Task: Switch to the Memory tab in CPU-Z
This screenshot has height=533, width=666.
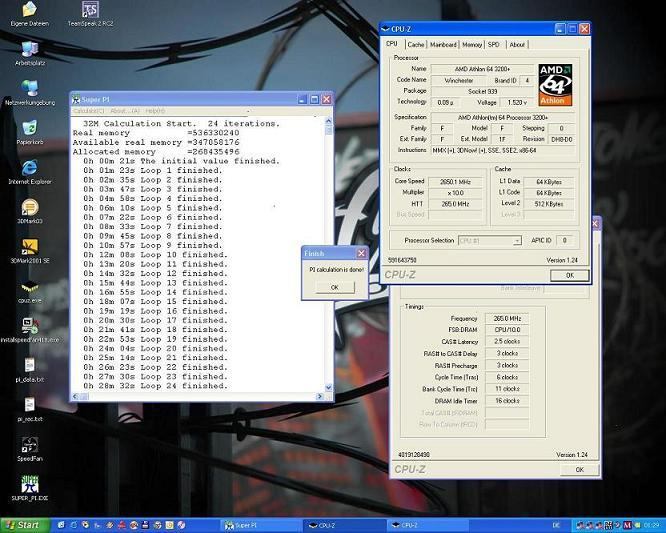Action: (x=472, y=45)
